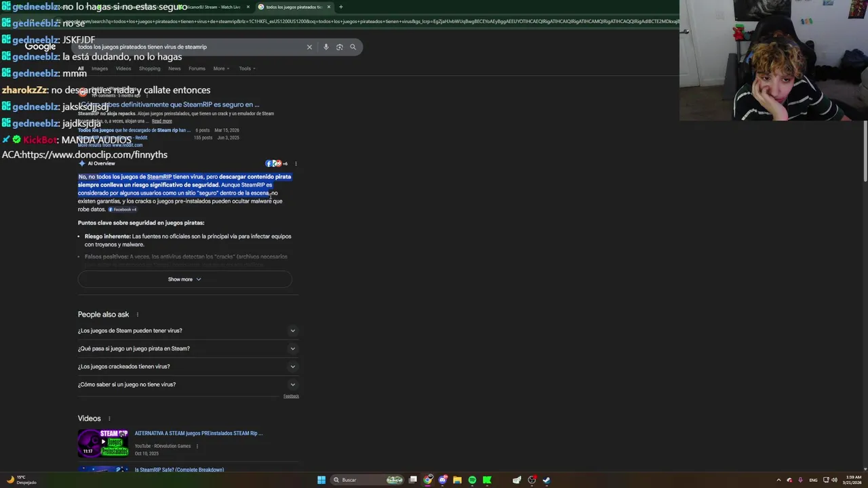Open the Videos section three-dot menu

(108, 419)
